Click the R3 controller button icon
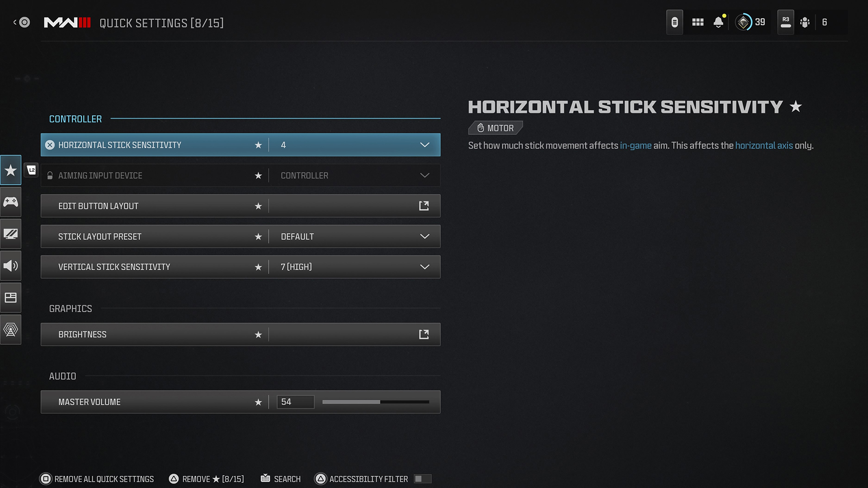The image size is (868, 488). [785, 22]
